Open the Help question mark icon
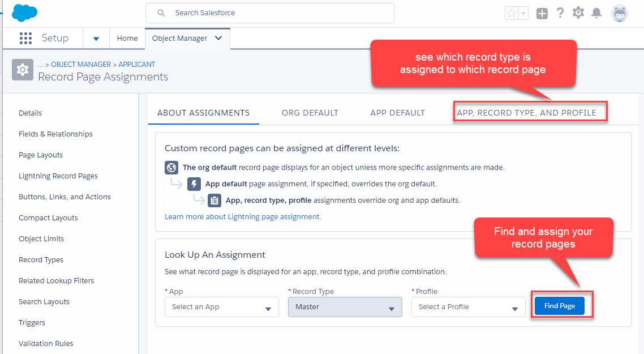 [x=560, y=13]
